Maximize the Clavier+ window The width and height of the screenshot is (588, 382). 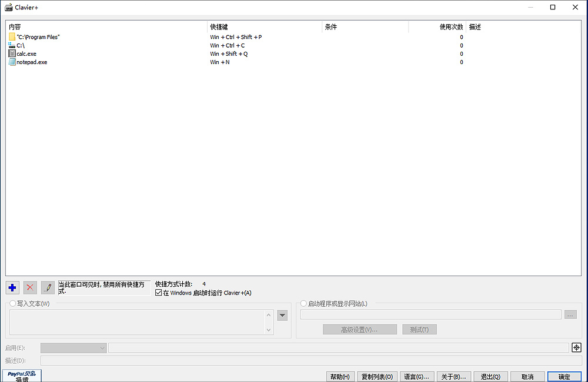552,7
